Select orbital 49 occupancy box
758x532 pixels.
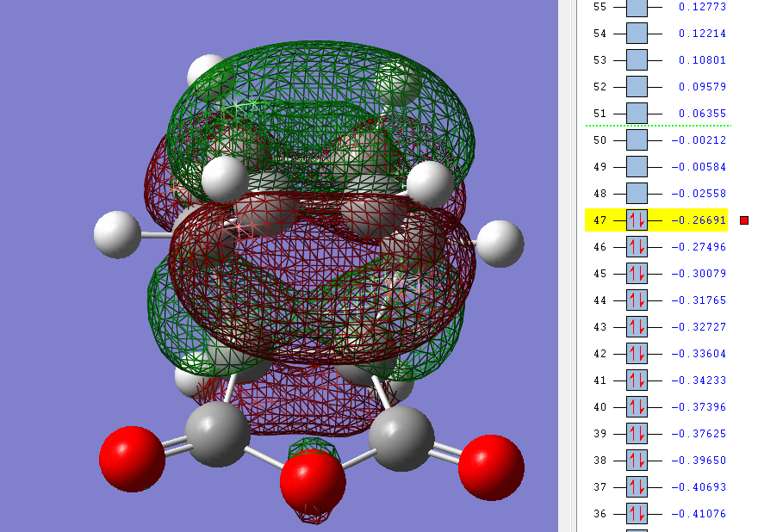click(637, 167)
